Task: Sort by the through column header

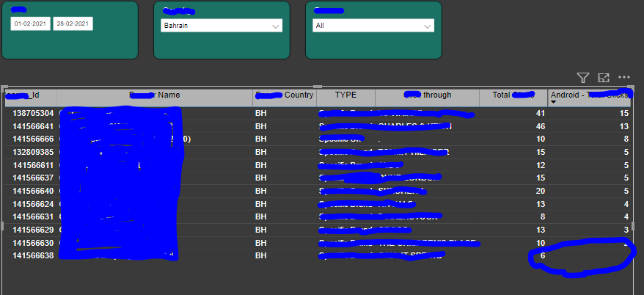Action: [x=427, y=95]
